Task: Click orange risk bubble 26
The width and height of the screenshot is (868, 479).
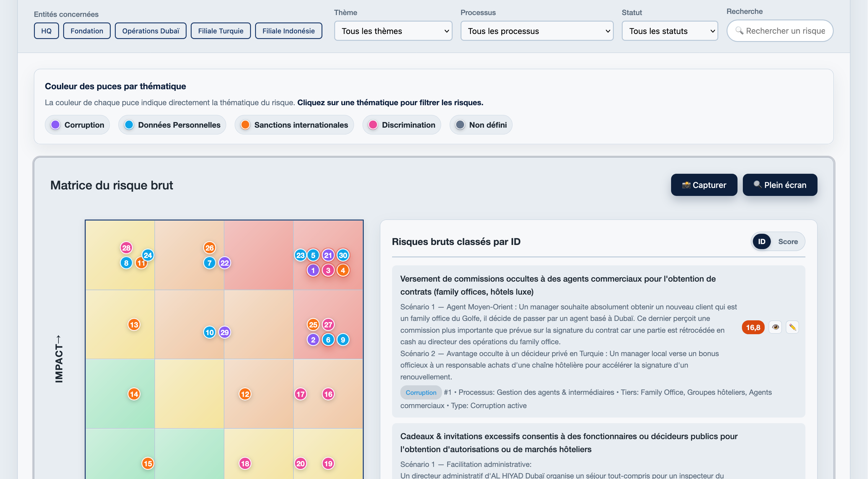Action: coord(210,248)
